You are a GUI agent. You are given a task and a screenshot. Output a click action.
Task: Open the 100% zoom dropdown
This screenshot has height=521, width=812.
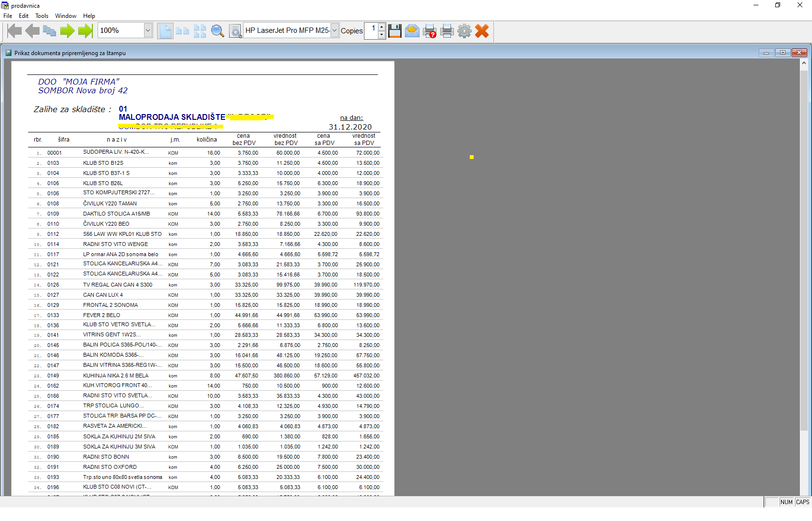[148, 30]
